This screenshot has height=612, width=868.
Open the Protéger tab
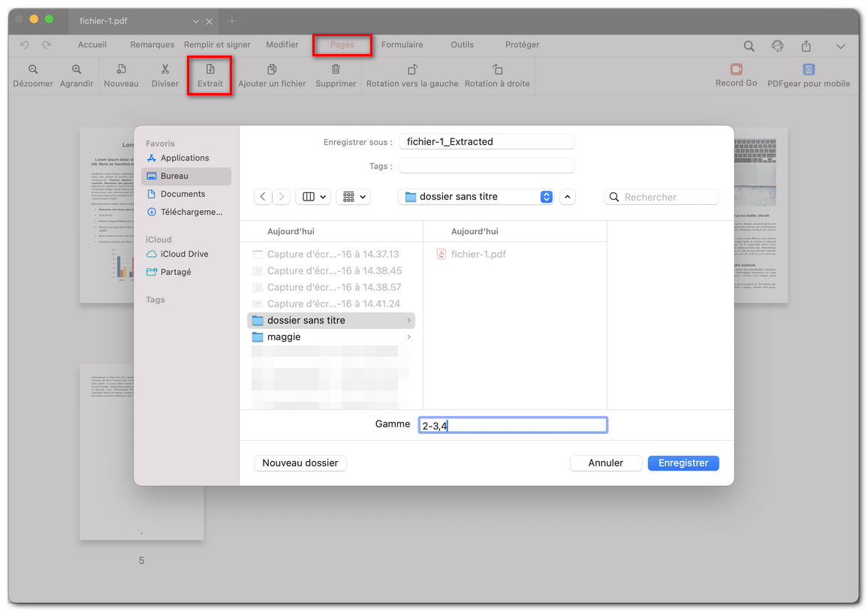coord(521,44)
